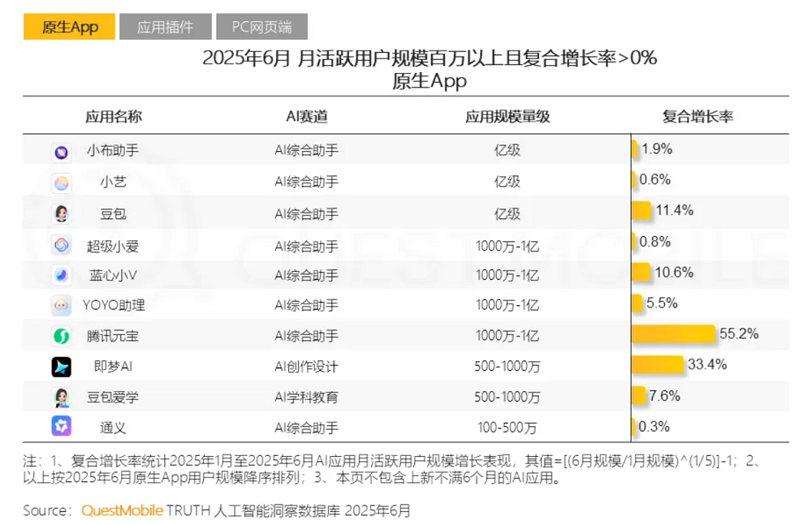Click the AI创作设计 category cell
The width and height of the screenshot is (812, 525).
point(307,367)
